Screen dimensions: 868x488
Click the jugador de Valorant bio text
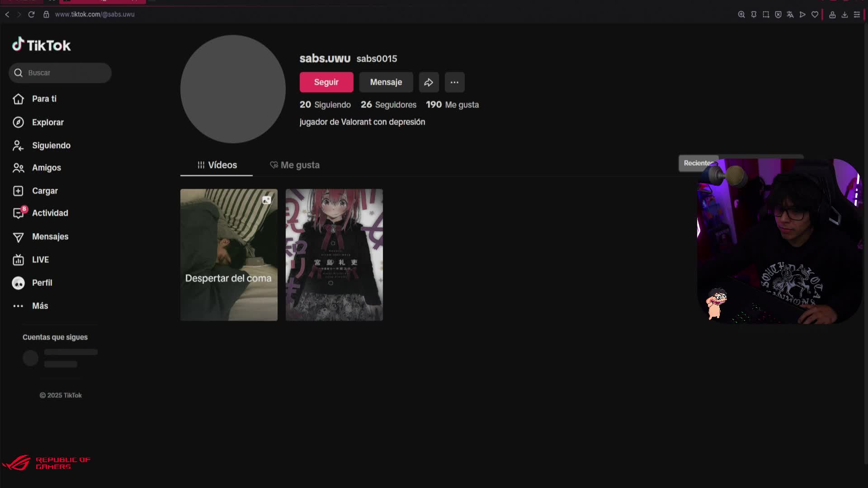click(x=362, y=122)
